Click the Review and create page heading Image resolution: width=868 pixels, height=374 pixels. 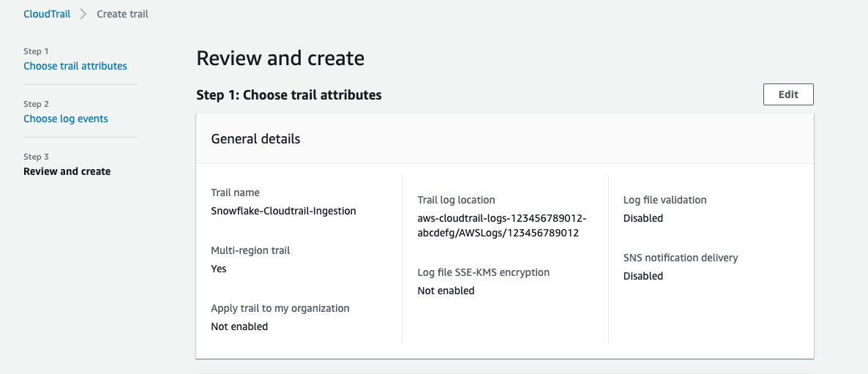(280, 59)
